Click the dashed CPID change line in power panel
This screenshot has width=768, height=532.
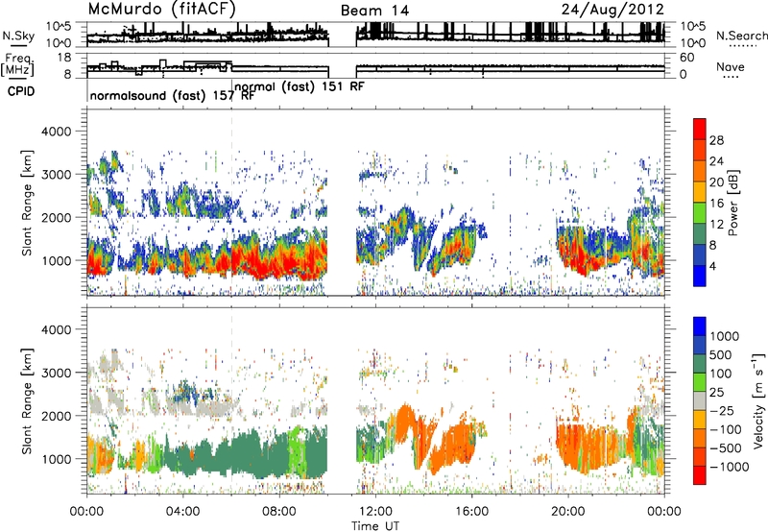231,203
